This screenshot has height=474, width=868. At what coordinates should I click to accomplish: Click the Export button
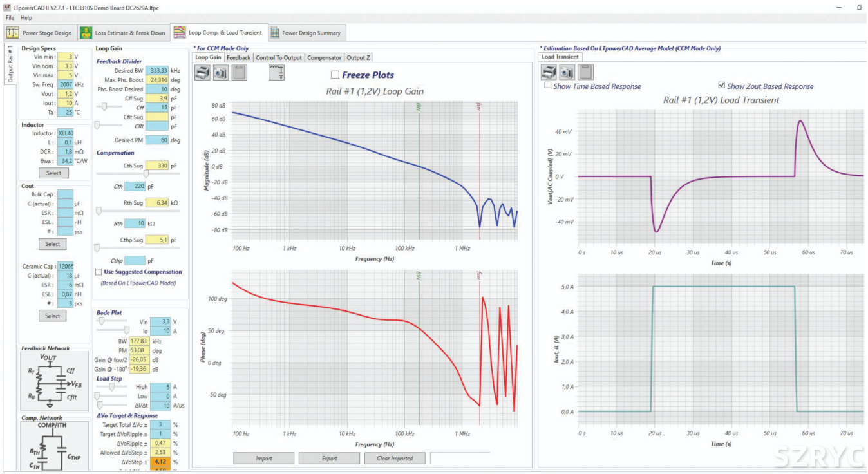(x=329, y=459)
